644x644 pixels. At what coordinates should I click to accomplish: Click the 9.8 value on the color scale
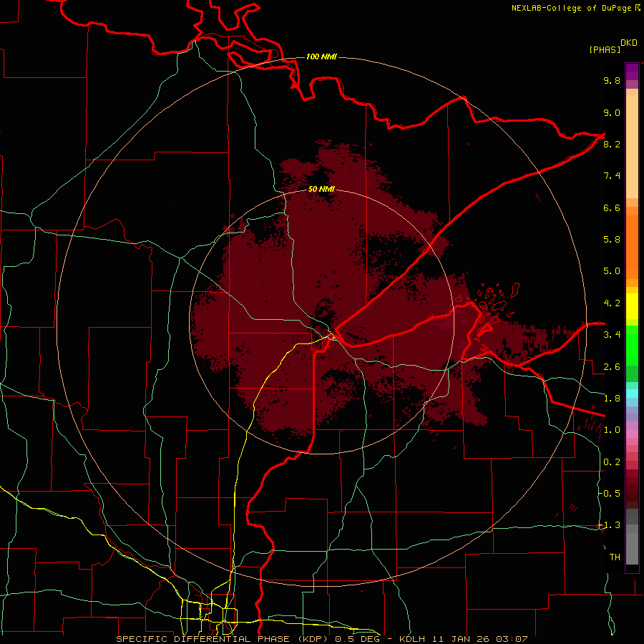click(612, 80)
